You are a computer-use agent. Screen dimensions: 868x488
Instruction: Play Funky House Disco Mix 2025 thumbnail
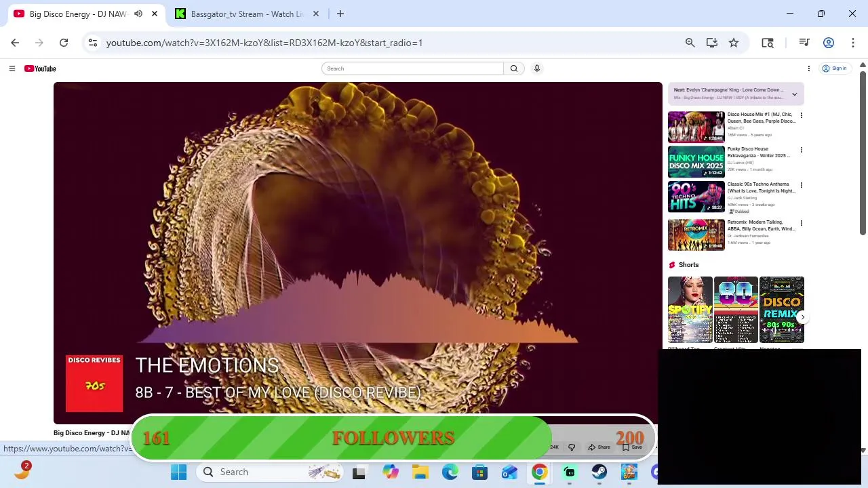click(696, 162)
